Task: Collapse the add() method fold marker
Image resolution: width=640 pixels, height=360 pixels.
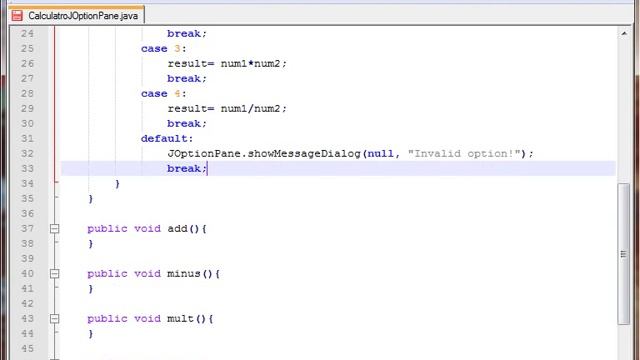Action: point(54,229)
